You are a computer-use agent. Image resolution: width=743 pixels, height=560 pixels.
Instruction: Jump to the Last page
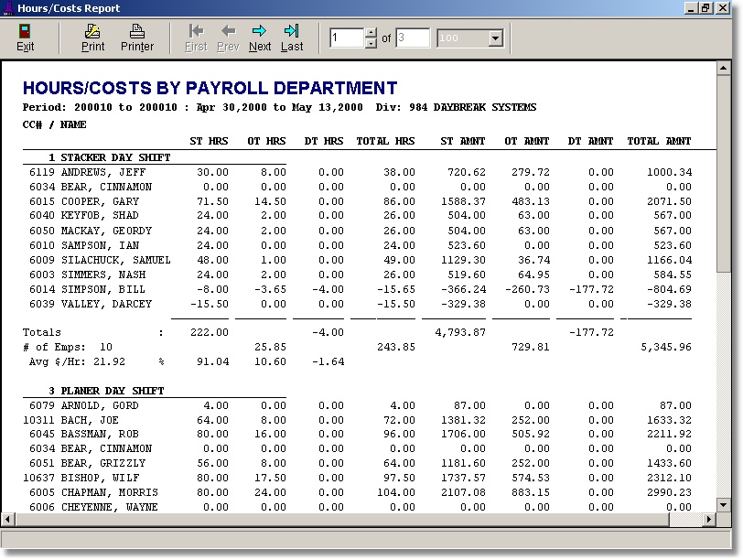(291, 31)
